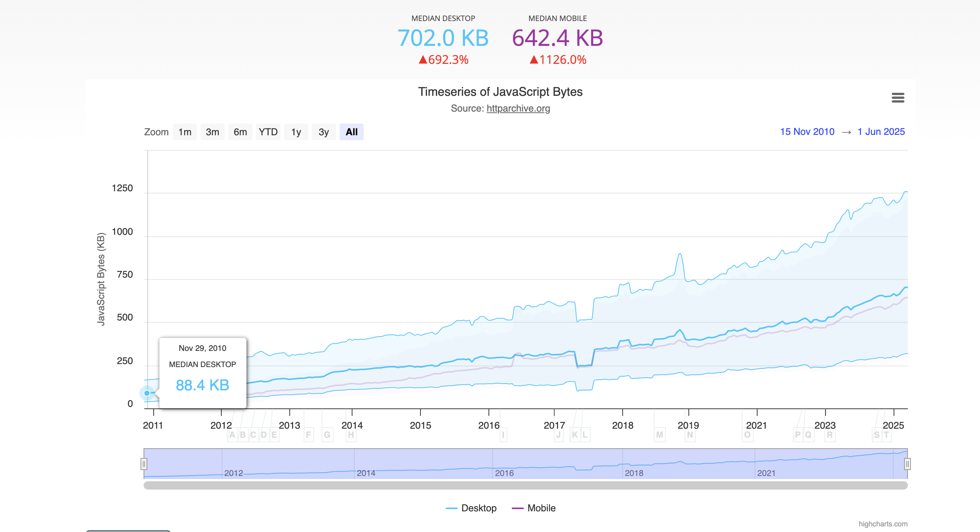980x532 pixels.
Task: Click flag marker M near 2018
Action: click(659, 435)
